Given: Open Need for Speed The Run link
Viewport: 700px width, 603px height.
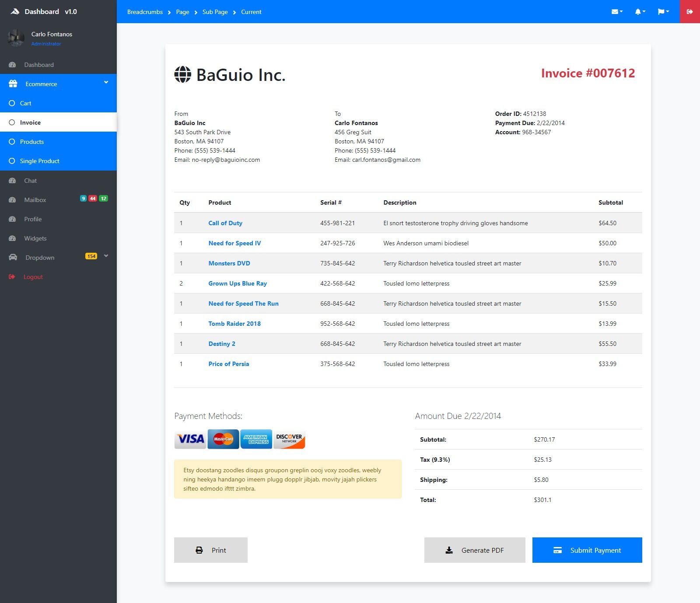Looking at the screenshot, I should (243, 303).
